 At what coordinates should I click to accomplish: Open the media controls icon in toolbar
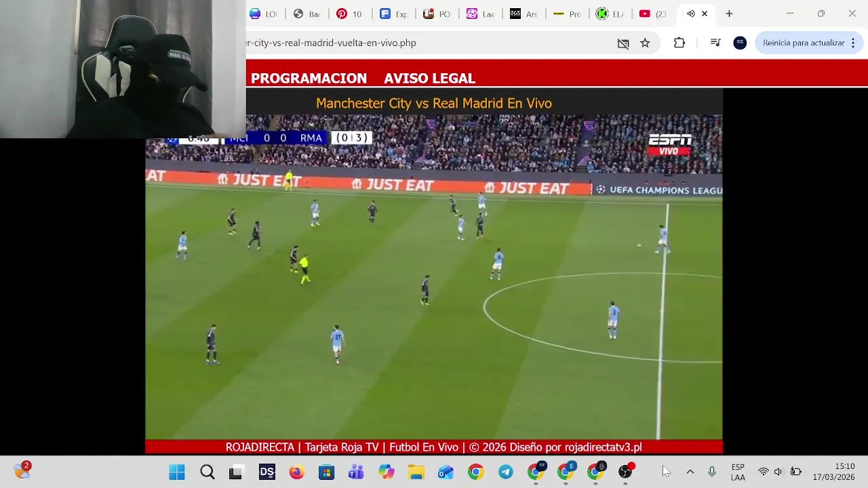tap(715, 43)
